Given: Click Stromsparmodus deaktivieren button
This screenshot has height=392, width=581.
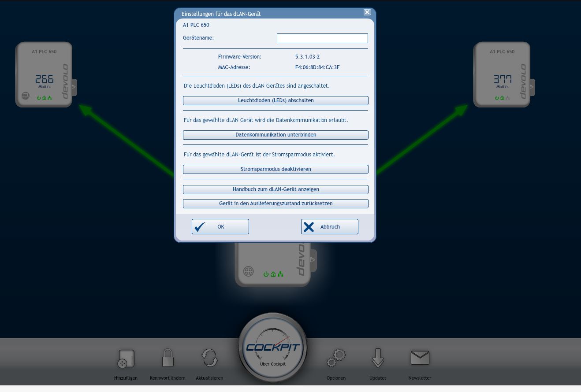Looking at the screenshot, I should click(x=276, y=169).
